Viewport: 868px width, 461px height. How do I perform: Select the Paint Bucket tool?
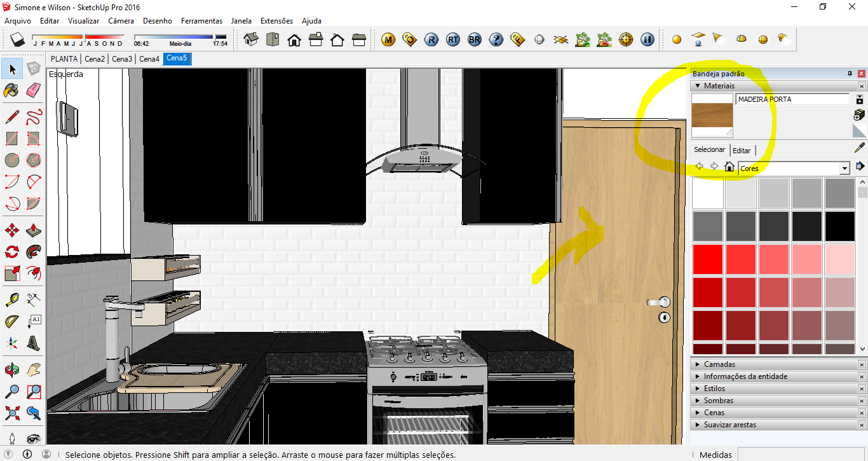[x=11, y=90]
